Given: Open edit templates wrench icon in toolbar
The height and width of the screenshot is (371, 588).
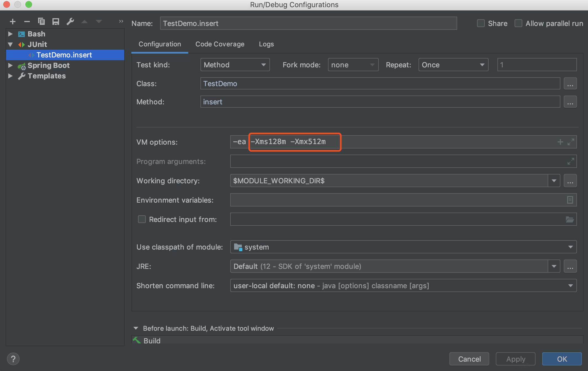Looking at the screenshot, I should 70,22.
